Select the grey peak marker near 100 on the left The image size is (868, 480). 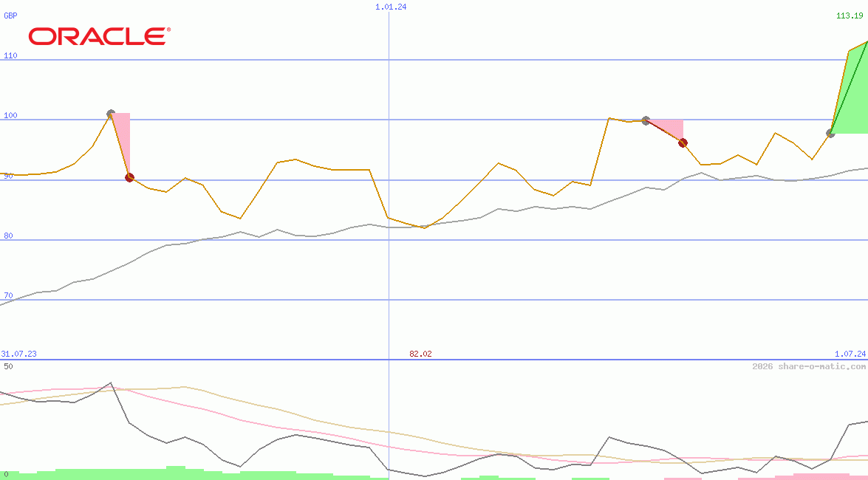pyautogui.click(x=111, y=114)
